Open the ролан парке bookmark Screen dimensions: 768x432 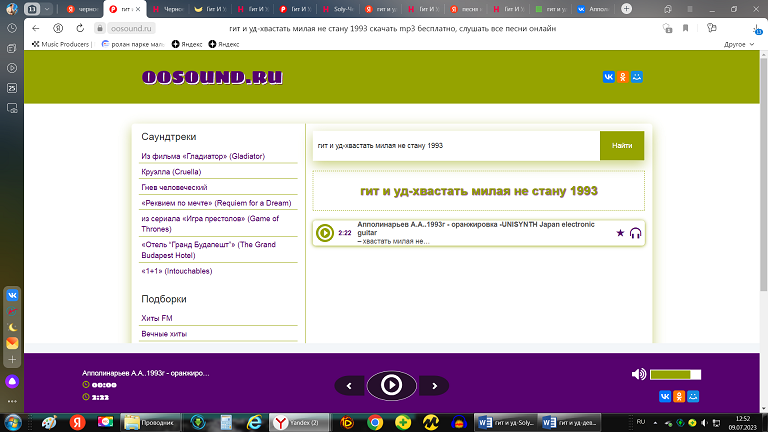[133, 44]
